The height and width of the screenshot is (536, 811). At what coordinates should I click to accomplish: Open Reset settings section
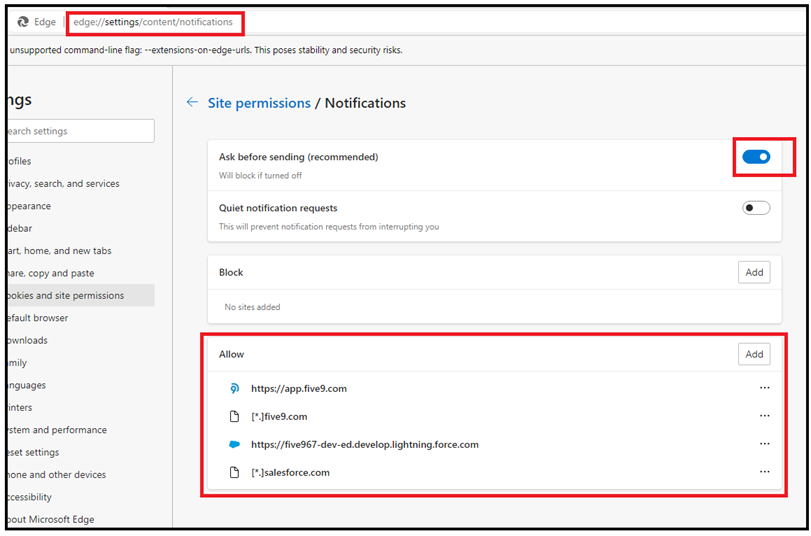coord(81,452)
